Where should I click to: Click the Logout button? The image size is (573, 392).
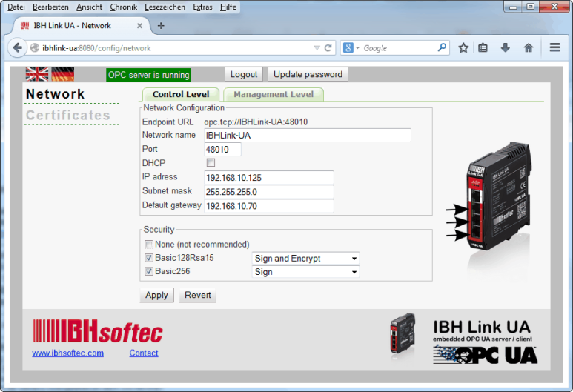point(244,74)
